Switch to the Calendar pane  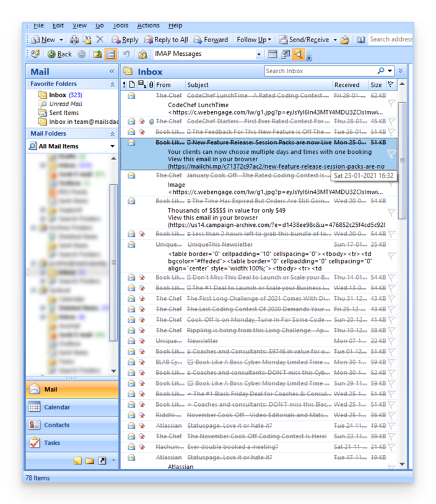(x=72, y=407)
